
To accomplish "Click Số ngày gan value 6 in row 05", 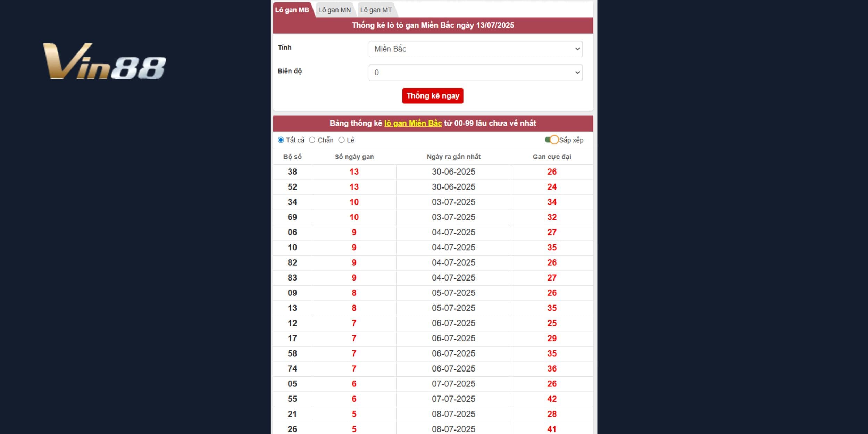I will click(354, 384).
